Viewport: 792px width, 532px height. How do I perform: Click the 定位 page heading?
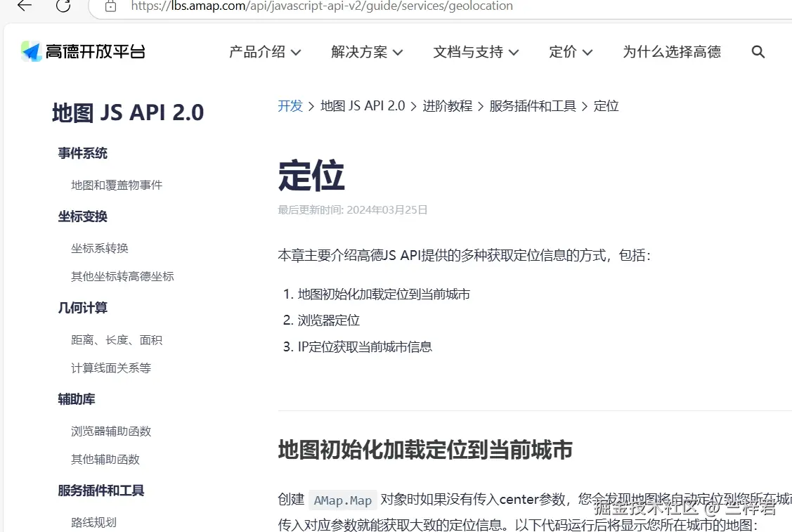click(311, 175)
